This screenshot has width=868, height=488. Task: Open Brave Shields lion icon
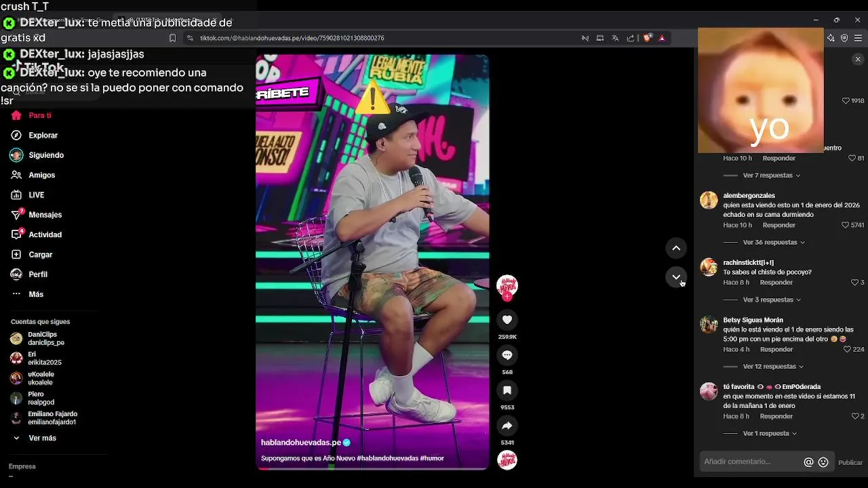pyautogui.click(x=647, y=38)
